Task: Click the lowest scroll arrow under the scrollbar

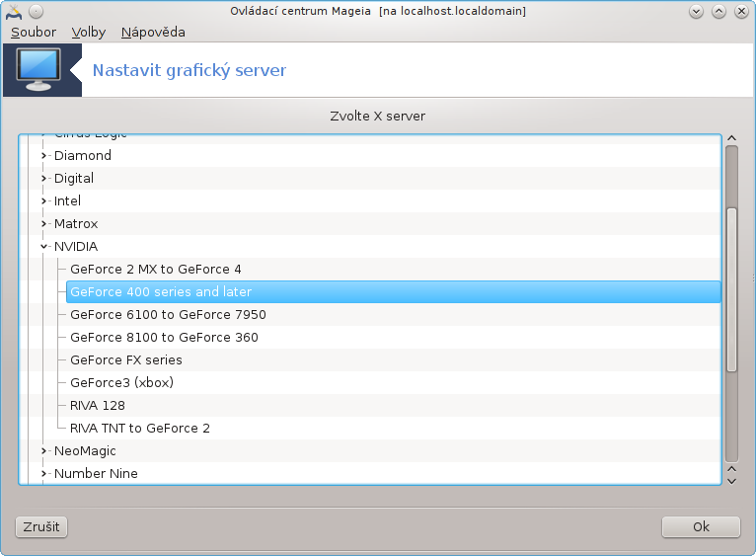Action: point(731,481)
